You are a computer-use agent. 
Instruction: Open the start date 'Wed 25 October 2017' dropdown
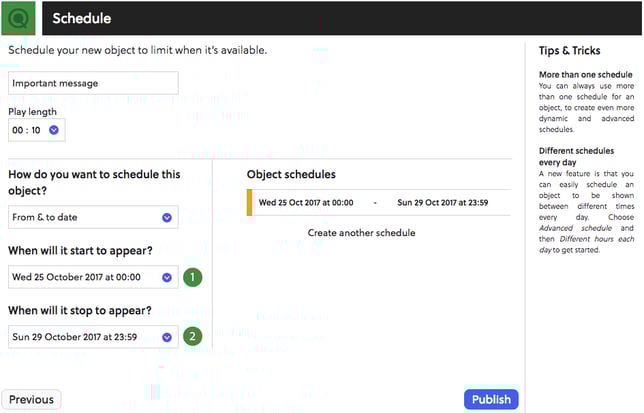[166, 277]
